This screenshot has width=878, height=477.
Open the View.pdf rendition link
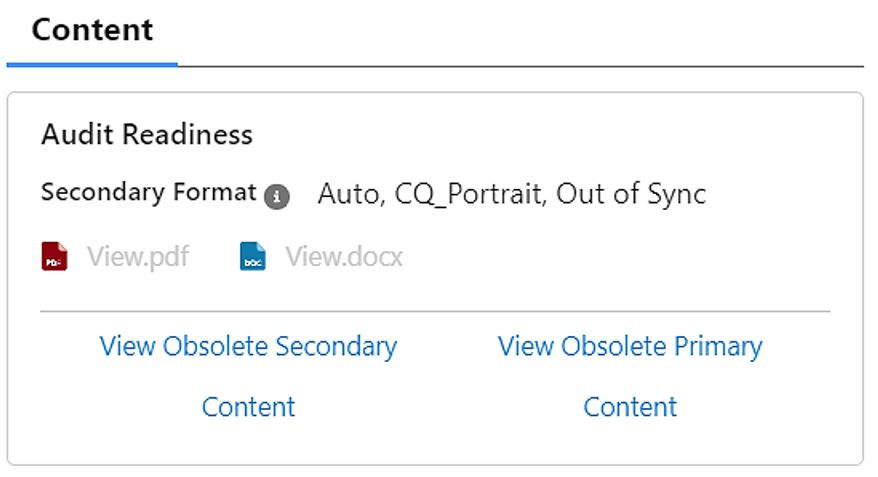[x=137, y=257]
